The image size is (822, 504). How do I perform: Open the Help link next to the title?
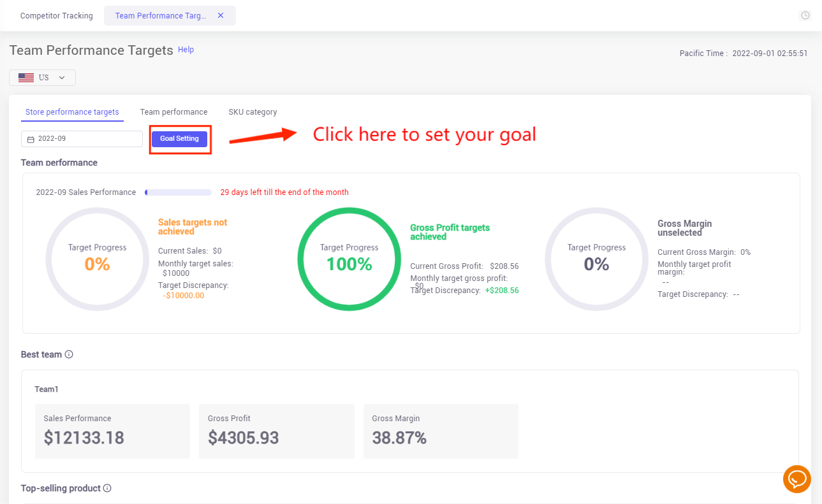click(186, 50)
